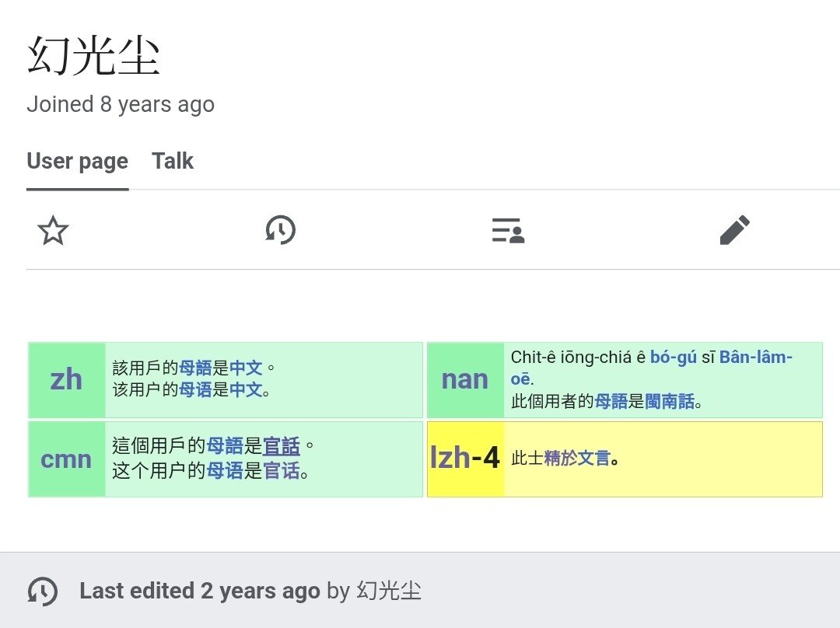Click 中文 link in traditional zh line
The width and height of the screenshot is (840, 628).
[x=246, y=367]
